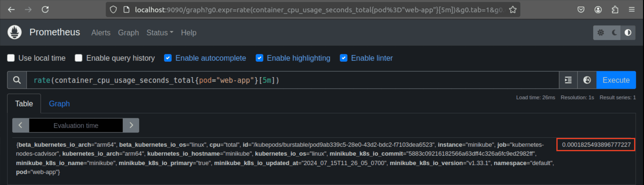Switch to dark theme moon icon
The height and width of the screenshot is (185, 644).
click(614, 33)
